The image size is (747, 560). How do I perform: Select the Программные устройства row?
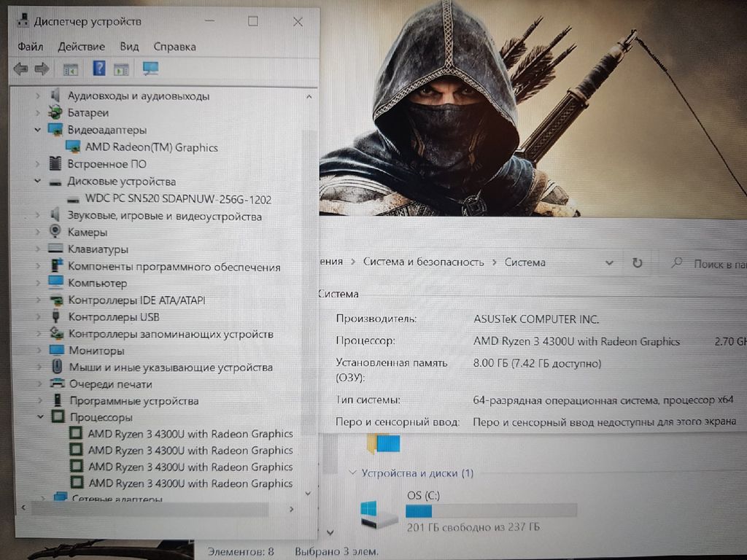pos(134,401)
